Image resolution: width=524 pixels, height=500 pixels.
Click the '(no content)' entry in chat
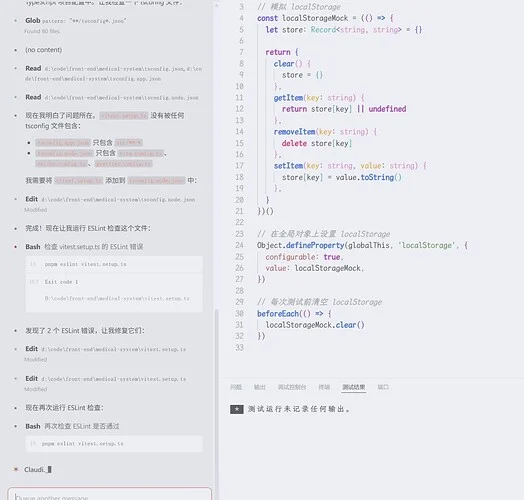click(43, 50)
